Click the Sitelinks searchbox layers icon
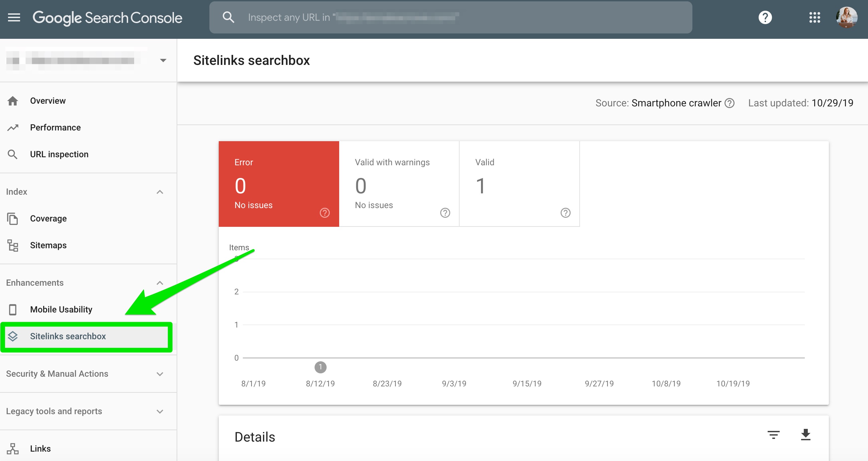 13,336
